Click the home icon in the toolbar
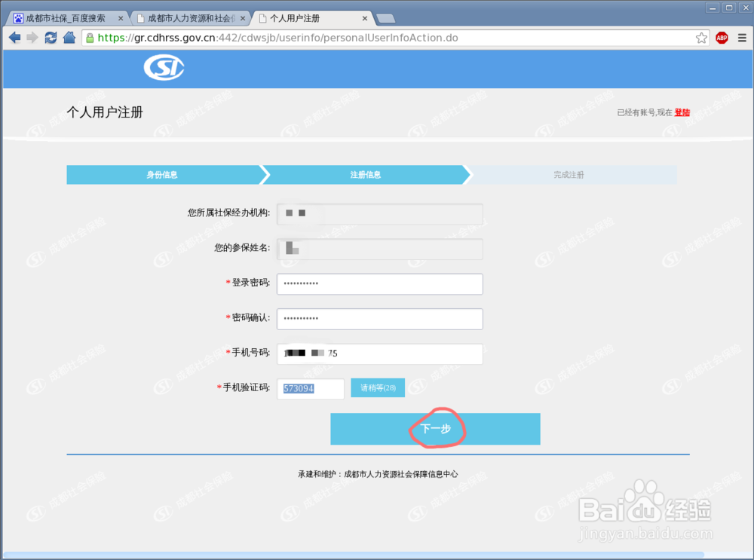 tap(69, 37)
